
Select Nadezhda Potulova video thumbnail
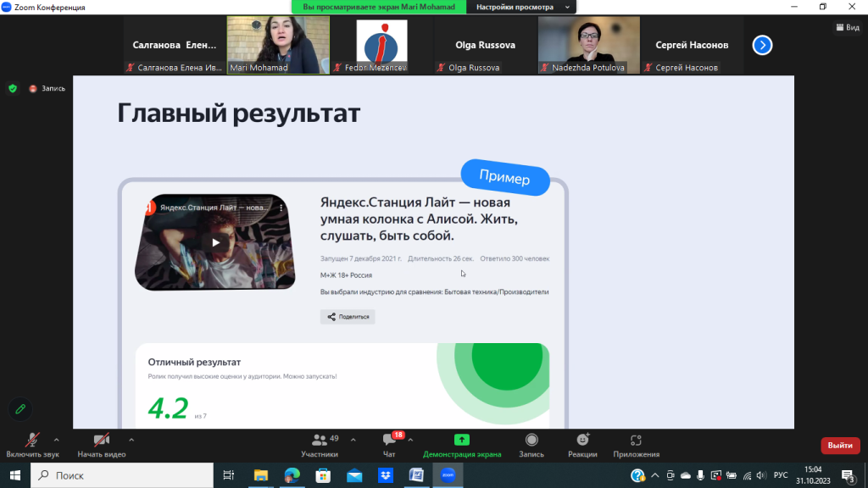point(589,45)
